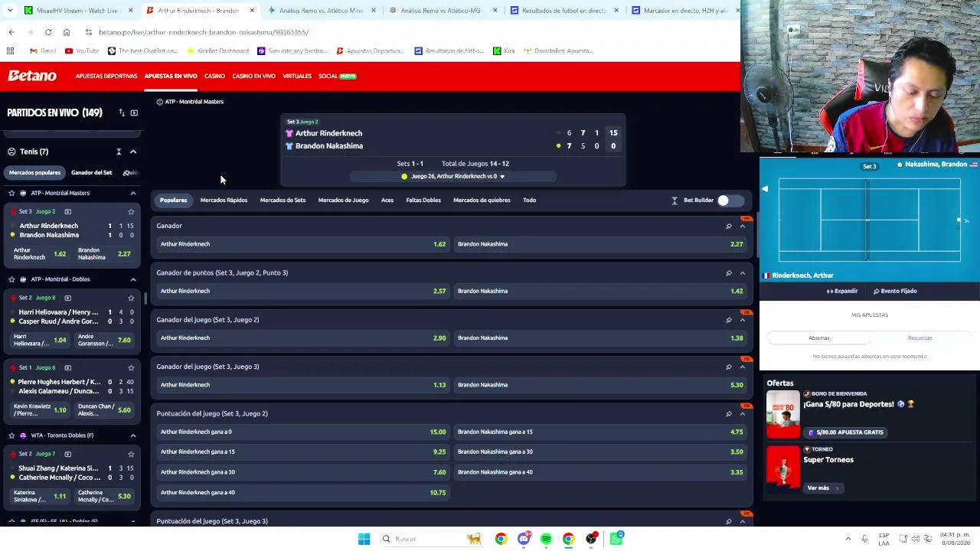Screen dimensions: 980x551
Task: Open the Casino menu
Action: coord(214,76)
